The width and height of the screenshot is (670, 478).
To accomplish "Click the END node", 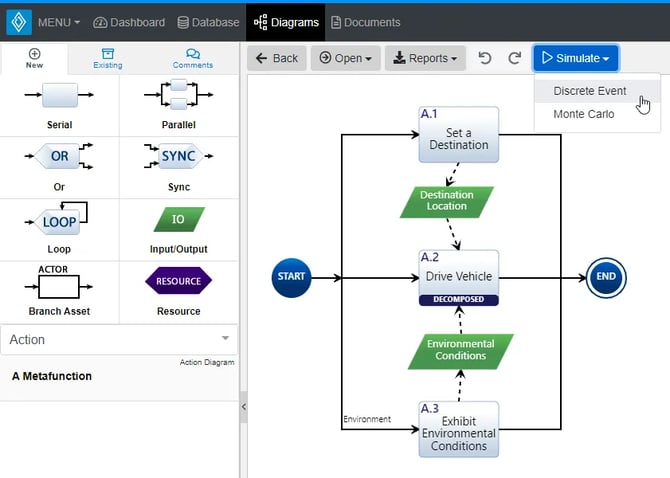I will pos(606,278).
